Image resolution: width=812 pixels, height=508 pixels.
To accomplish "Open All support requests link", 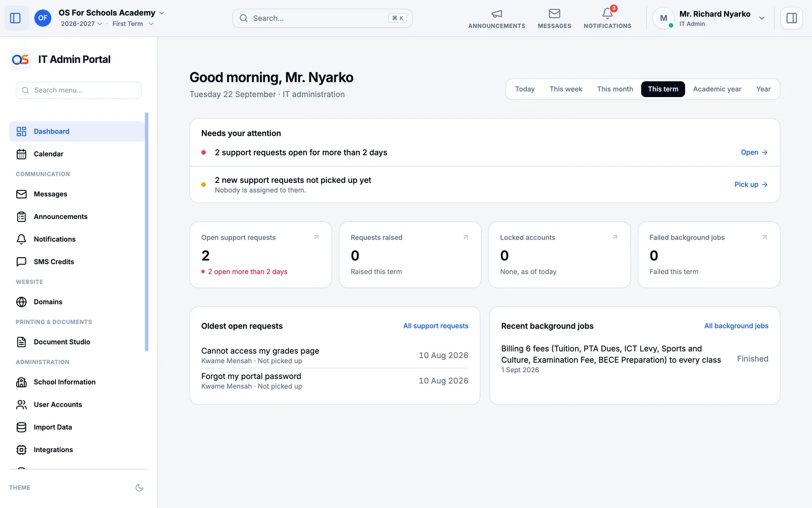I will coord(436,326).
